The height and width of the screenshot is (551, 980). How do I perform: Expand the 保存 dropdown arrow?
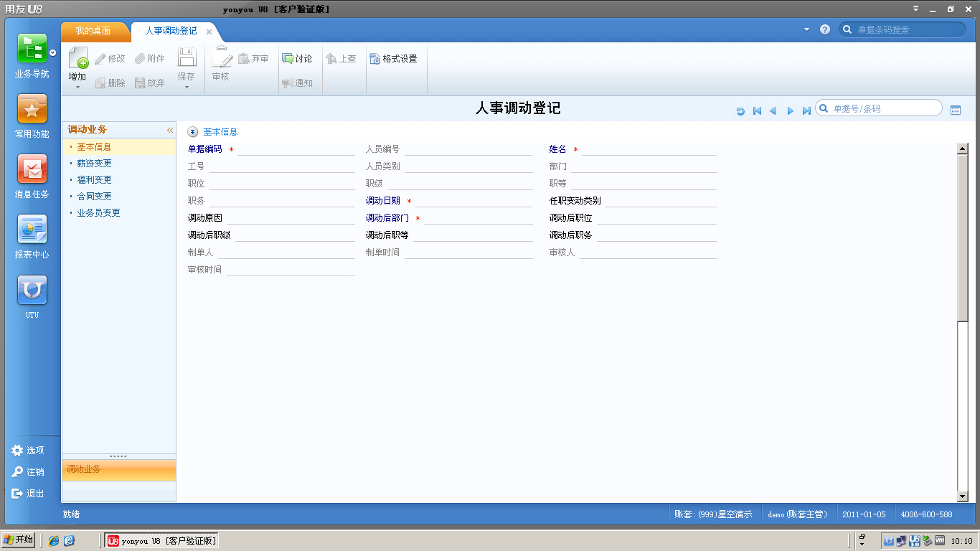click(x=187, y=88)
